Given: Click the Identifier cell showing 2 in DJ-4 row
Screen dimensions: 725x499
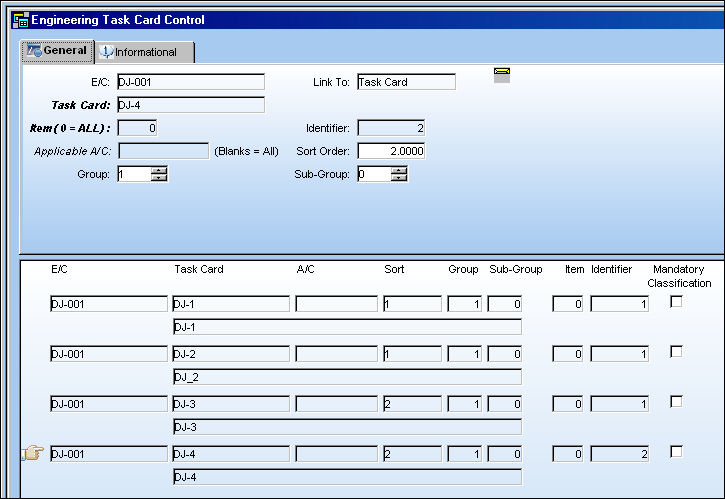Looking at the screenshot, I should 620,454.
